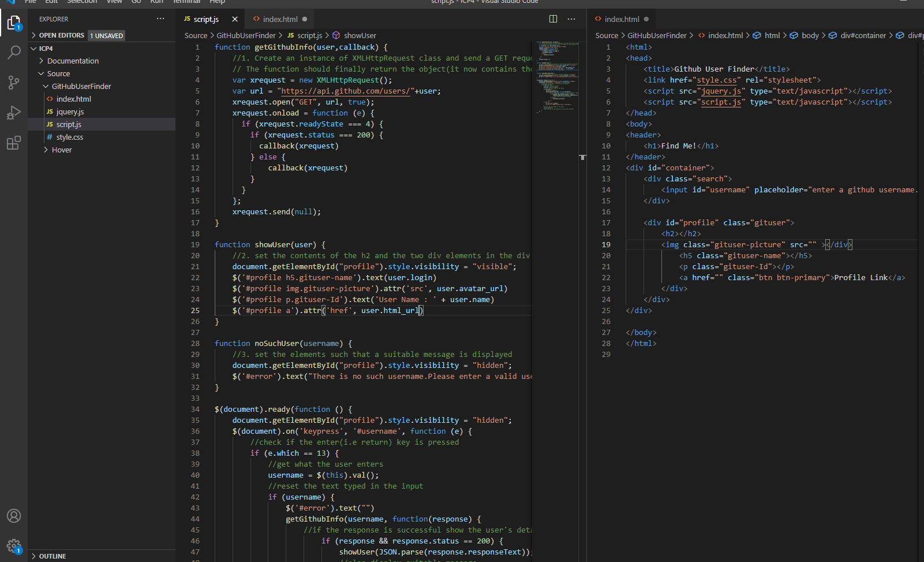Image resolution: width=924 pixels, height=562 pixels.
Task: Open the Extensions view
Action: (x=14, y=143)
